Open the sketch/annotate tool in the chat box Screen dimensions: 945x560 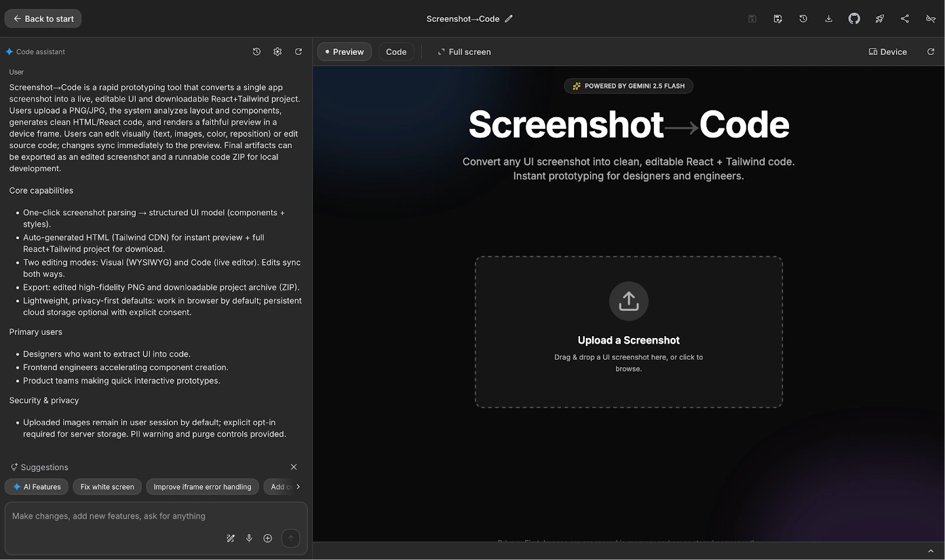click(x=230, y=538)
